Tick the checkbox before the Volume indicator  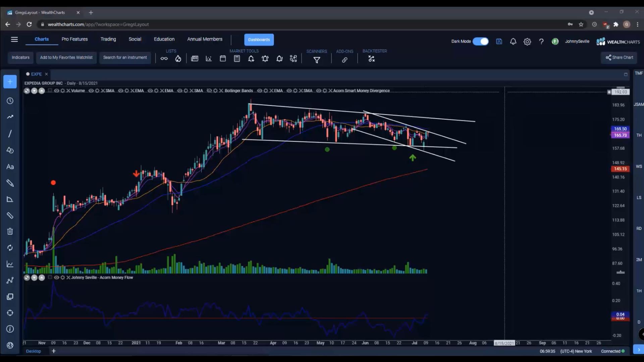50,90
